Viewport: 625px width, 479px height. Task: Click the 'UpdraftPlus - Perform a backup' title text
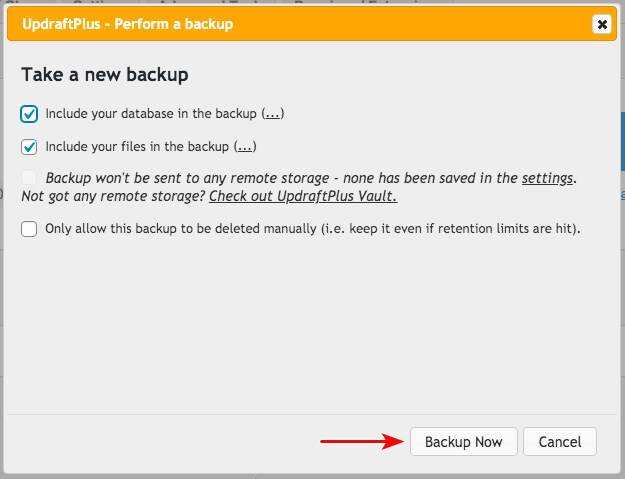click(127, 24)
